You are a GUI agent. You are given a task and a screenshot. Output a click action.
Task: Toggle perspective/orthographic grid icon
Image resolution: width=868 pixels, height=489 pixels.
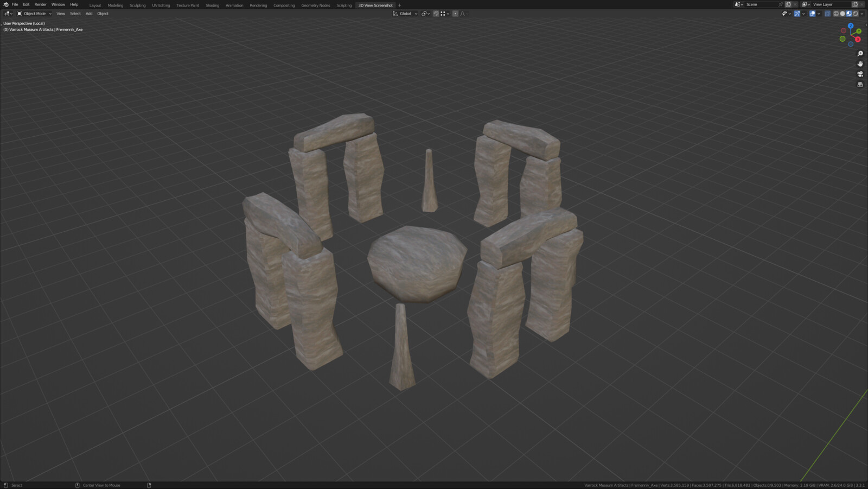[x=860, y=85]
